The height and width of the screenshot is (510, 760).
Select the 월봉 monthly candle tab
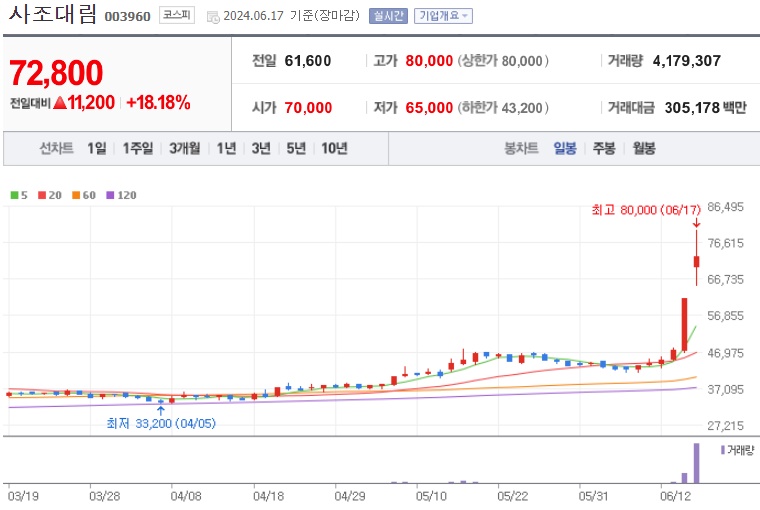644,148
